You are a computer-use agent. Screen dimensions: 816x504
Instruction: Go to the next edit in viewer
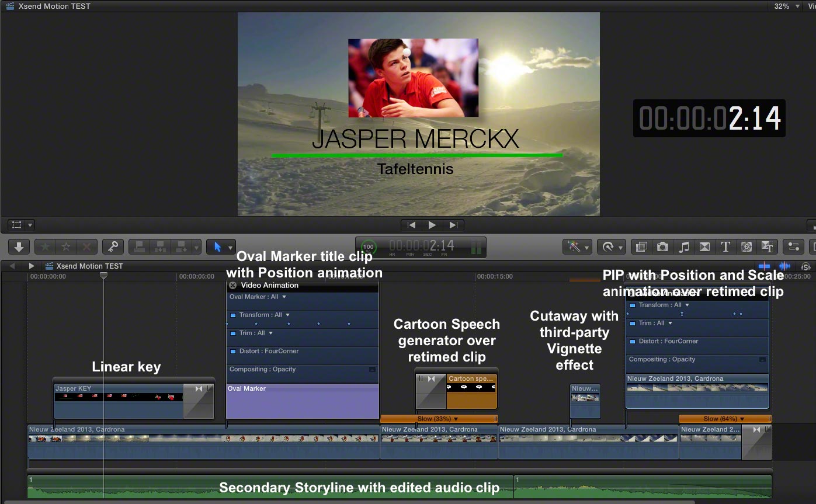pos(453,225)
